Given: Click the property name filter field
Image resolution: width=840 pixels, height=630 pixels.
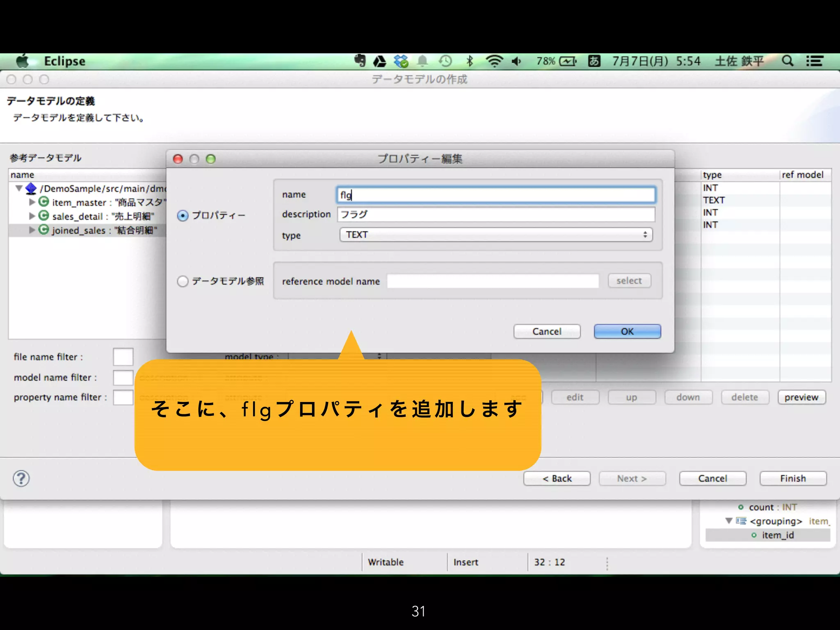Looking at the screenshot, I should (x=123, y=397).
